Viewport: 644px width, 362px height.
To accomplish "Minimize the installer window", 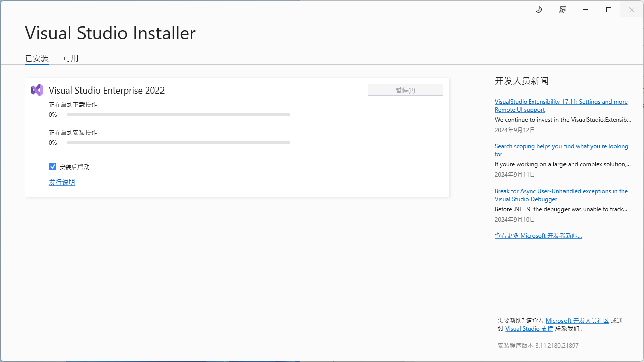I will tap(586, 10).
